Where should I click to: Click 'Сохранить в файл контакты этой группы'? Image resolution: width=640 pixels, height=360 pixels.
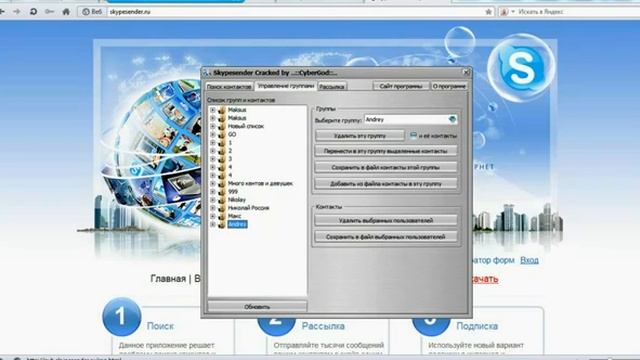(386, 167)
